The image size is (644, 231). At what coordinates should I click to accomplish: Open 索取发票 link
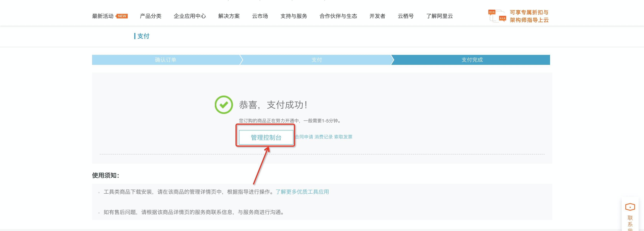tap(343, 137)
